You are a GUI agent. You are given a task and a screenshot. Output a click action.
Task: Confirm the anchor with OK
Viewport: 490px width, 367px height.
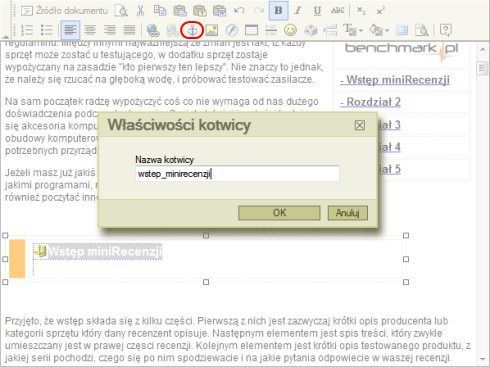coord(279,213)
